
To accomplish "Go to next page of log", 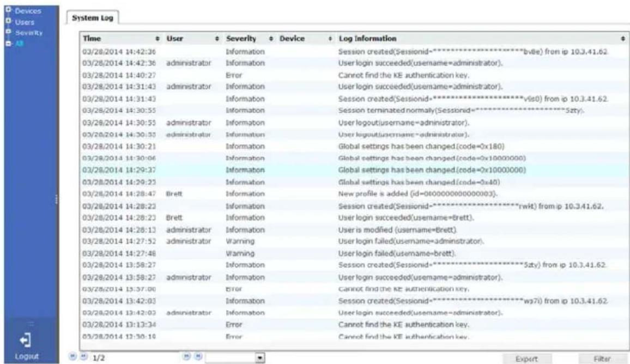I will coord(187,356).
